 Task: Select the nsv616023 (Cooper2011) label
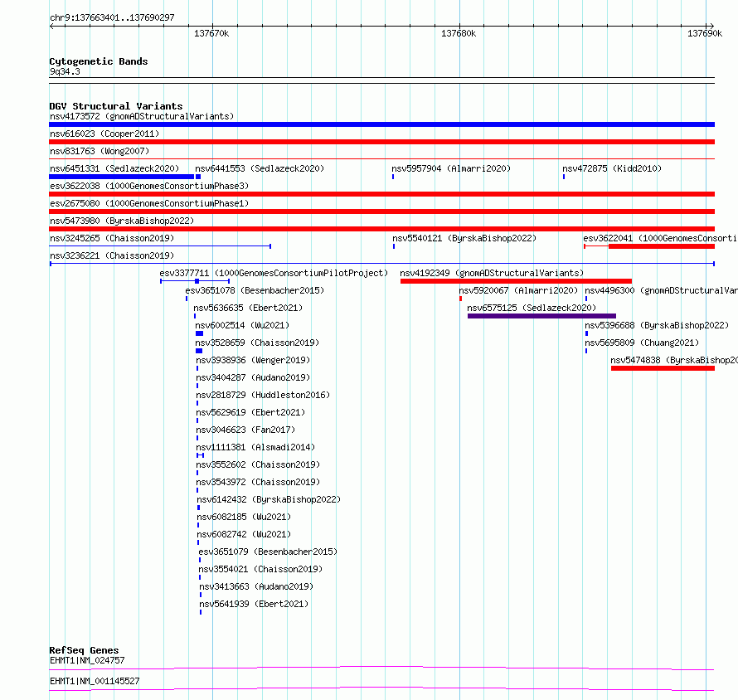pos(104,134)
